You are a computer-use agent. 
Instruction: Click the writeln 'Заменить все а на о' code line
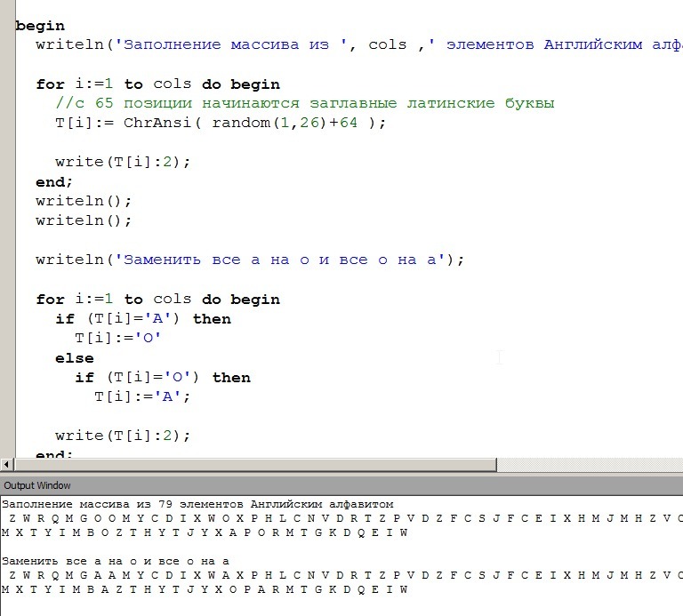pos(250,260)
